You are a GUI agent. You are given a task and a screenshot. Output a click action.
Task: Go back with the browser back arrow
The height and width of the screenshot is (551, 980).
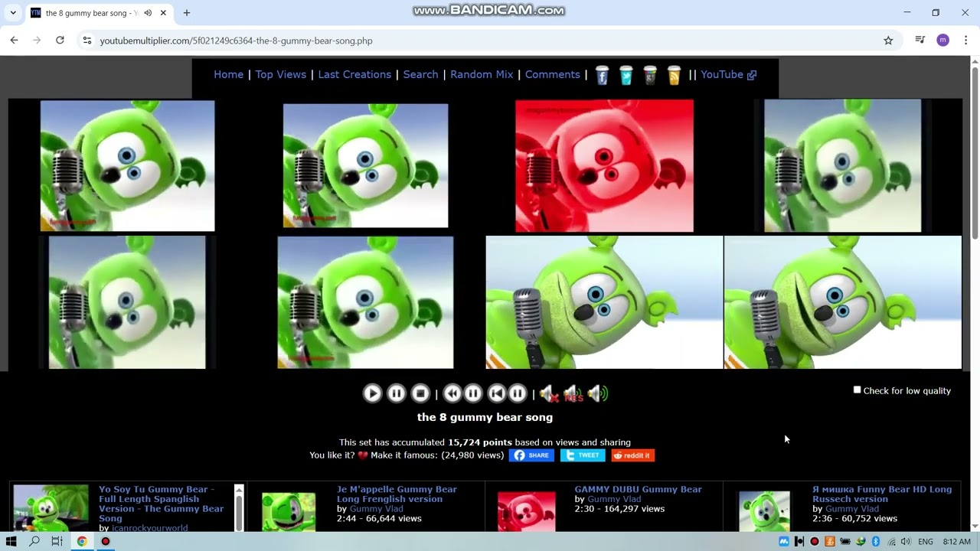[x=14, y=41]
